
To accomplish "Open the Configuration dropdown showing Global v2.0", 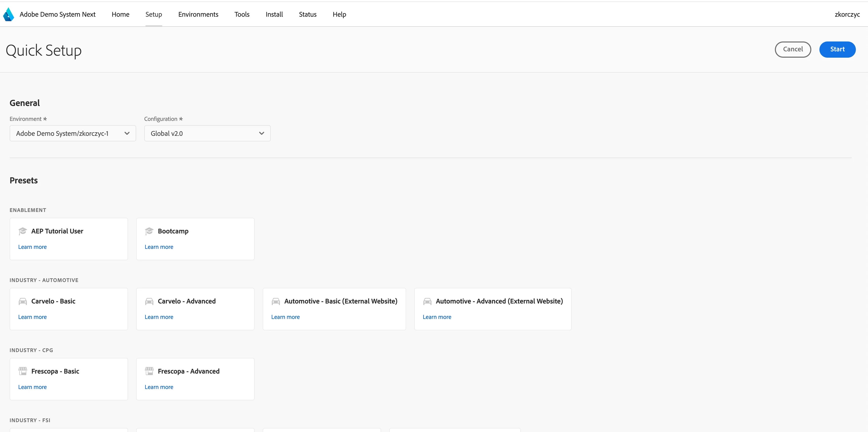I will 207,133.
